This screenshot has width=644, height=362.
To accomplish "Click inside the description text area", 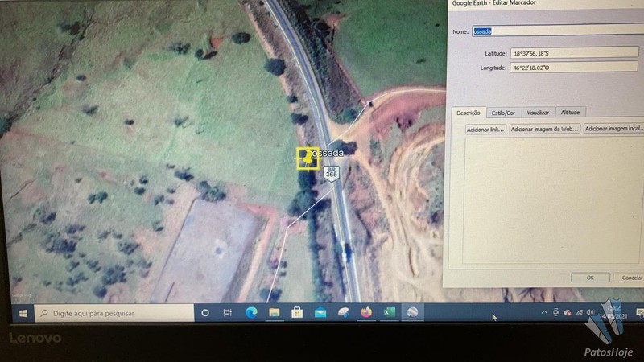I will (551, 200).
